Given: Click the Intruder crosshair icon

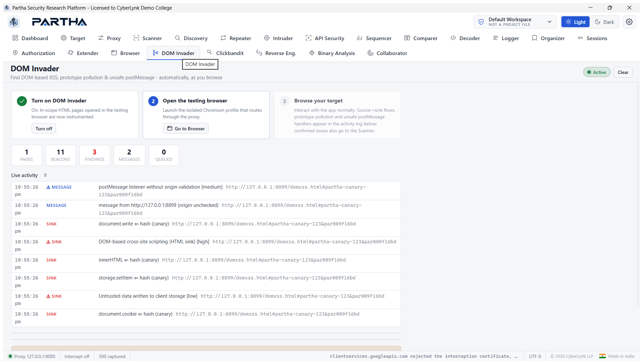Looking at the screenshot, I should (x=267, y=38).
